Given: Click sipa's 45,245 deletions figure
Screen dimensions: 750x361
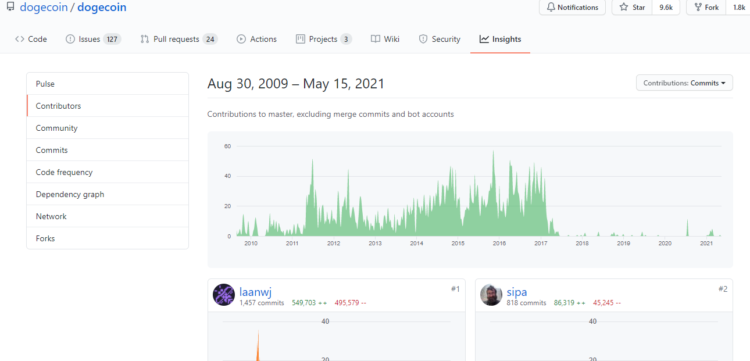Looking at the screenshot, I should 607,303.
